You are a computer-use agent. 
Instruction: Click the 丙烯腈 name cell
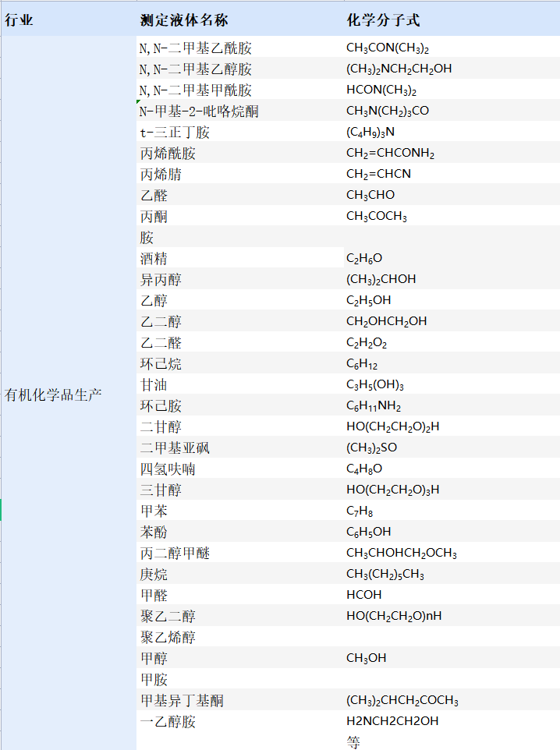pos(239,175)
